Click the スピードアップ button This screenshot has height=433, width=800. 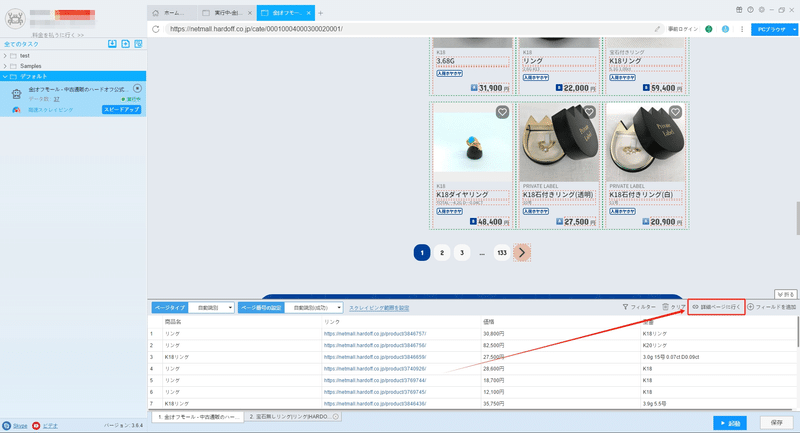[121, 110]
